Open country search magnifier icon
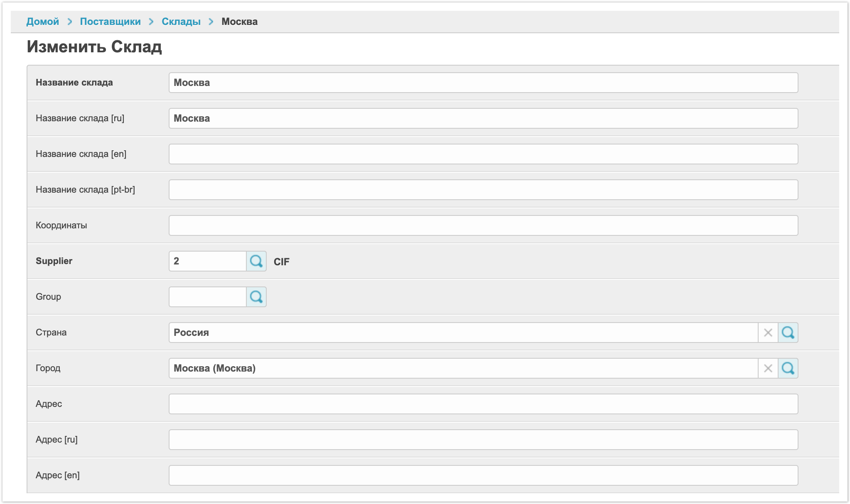 [788, 333]
